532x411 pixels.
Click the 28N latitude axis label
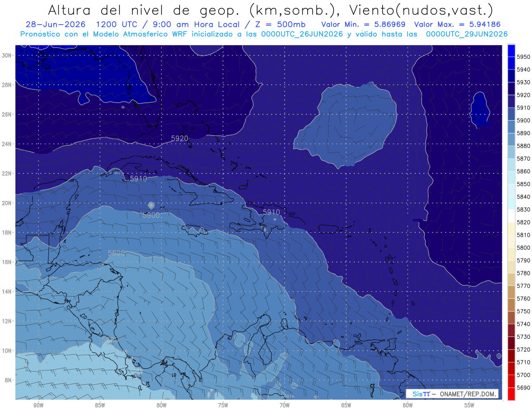tap(7, 85)
